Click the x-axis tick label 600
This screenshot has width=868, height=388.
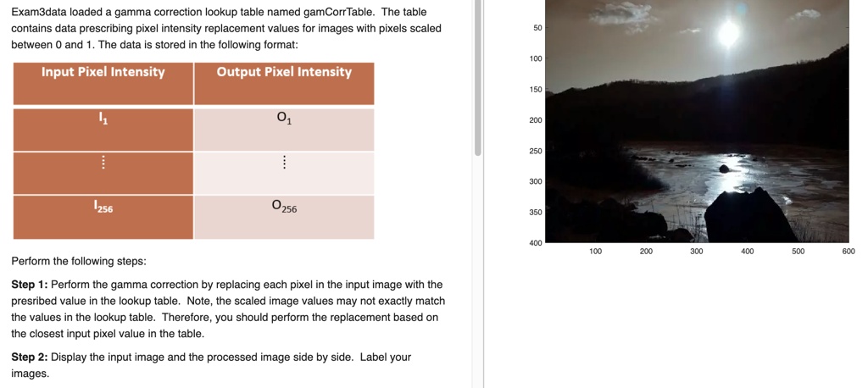(849, 252)
